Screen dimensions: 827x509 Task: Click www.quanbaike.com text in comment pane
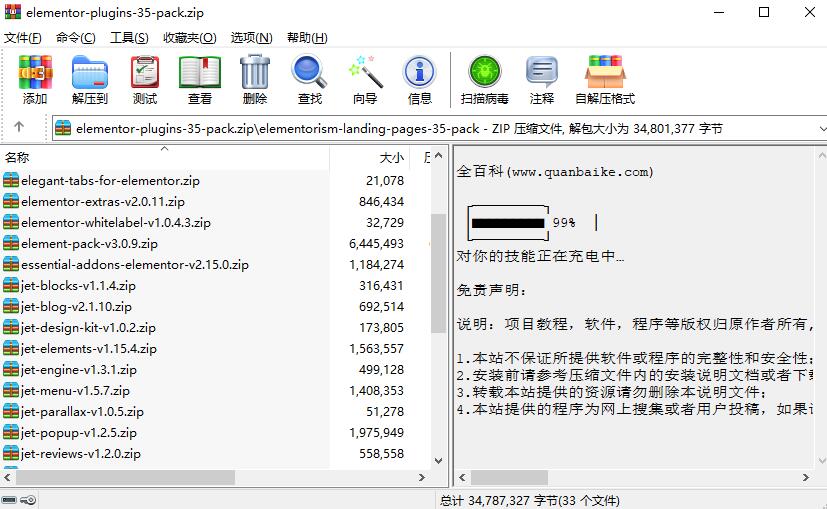tap(580, 172)
